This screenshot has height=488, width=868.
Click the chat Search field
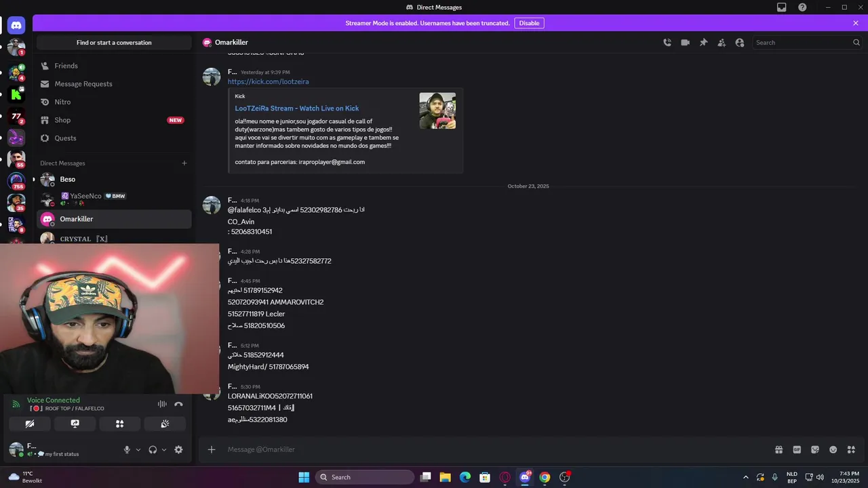click(x=807, y=42)
